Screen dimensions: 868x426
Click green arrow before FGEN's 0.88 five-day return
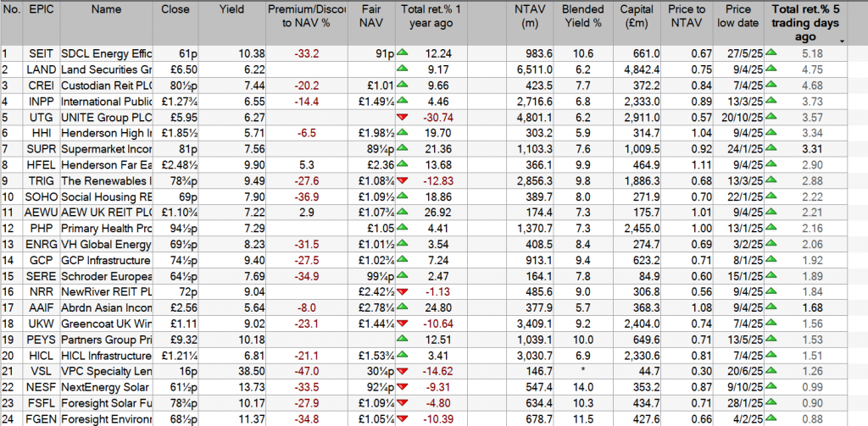[771, 417]
